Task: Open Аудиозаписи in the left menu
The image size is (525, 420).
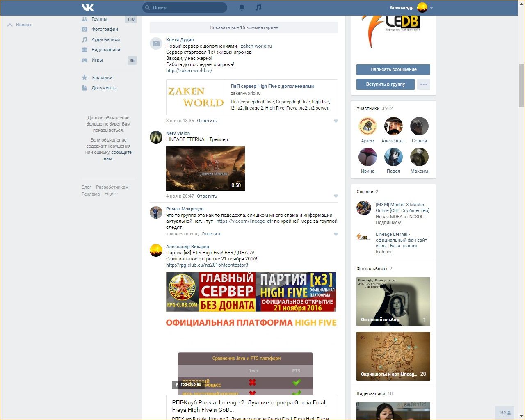Action: tap(106, 39)
